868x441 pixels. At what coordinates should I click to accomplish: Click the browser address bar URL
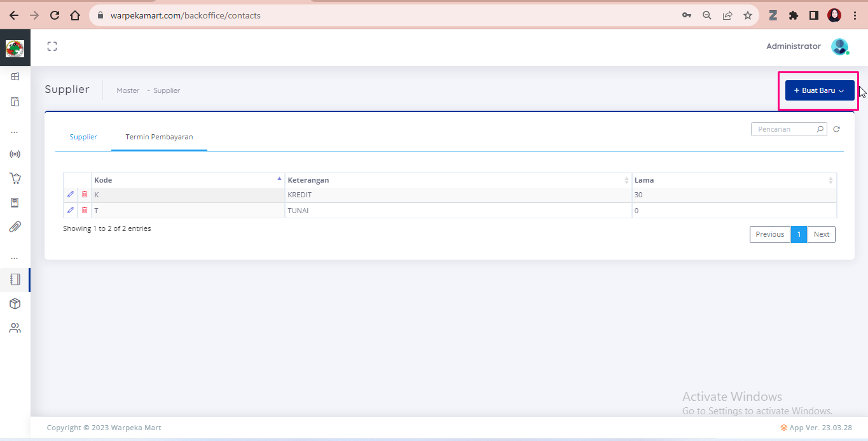click(186, 15)
